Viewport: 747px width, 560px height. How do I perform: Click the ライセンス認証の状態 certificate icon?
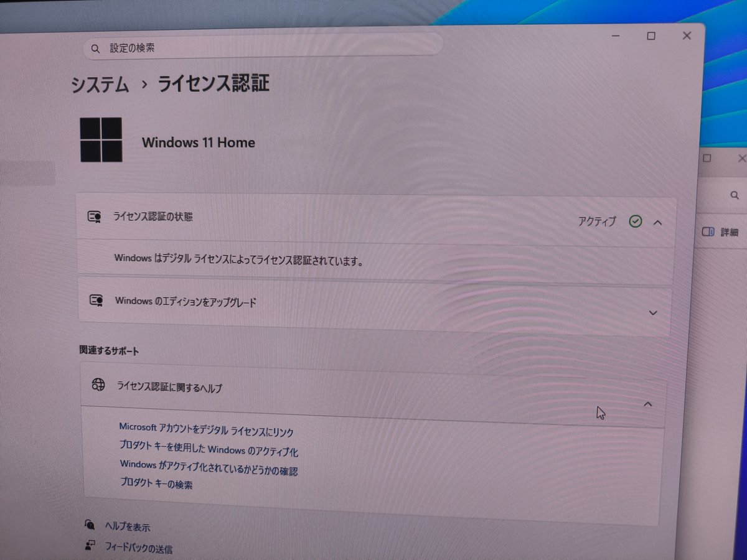click(x=95, y=217)
